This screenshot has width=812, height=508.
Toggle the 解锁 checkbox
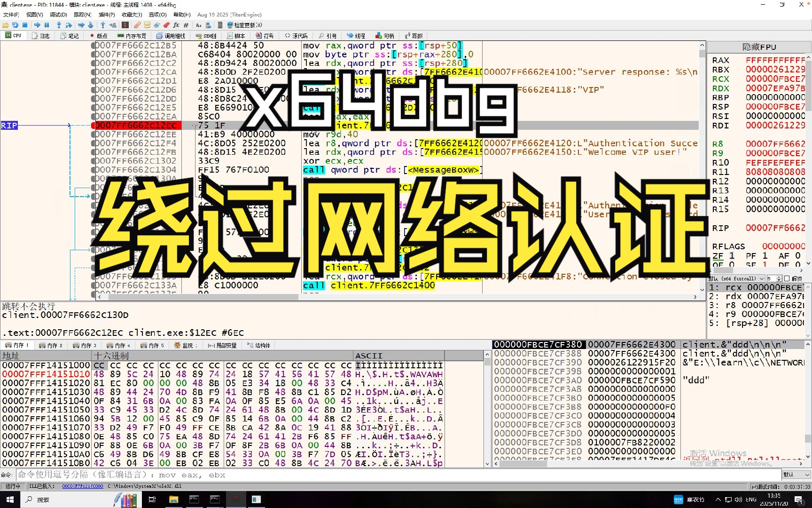[x=787, y=278]
